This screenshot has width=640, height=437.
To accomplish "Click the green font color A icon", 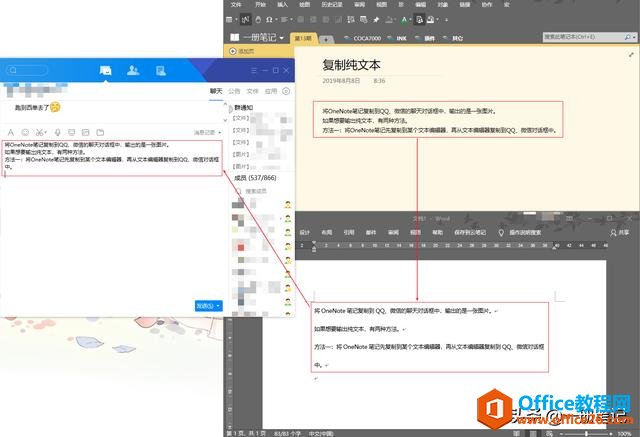I will coord(403,19).
